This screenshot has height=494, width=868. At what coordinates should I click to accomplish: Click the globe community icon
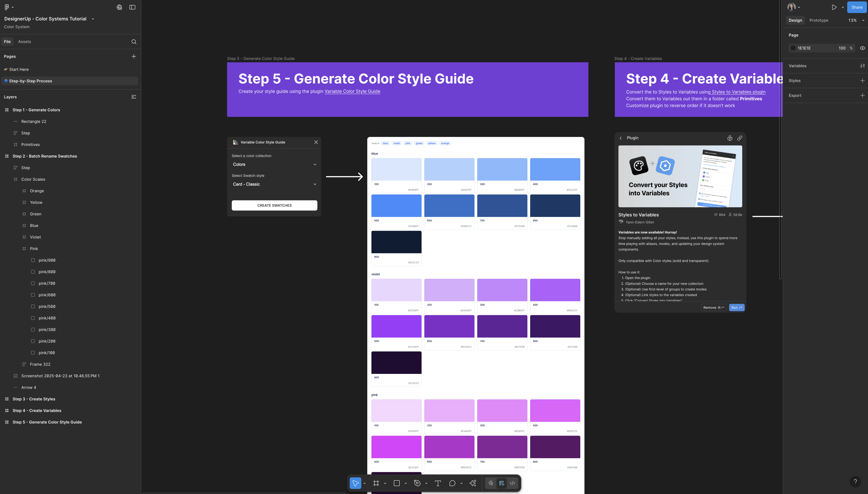(x=119, y=7)
